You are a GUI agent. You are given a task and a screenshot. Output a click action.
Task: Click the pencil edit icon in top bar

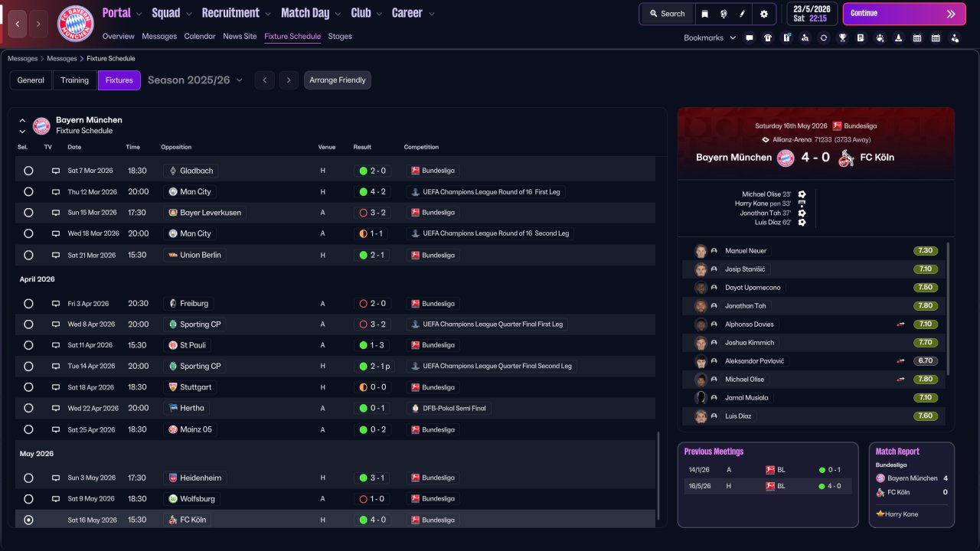(742, 14)
